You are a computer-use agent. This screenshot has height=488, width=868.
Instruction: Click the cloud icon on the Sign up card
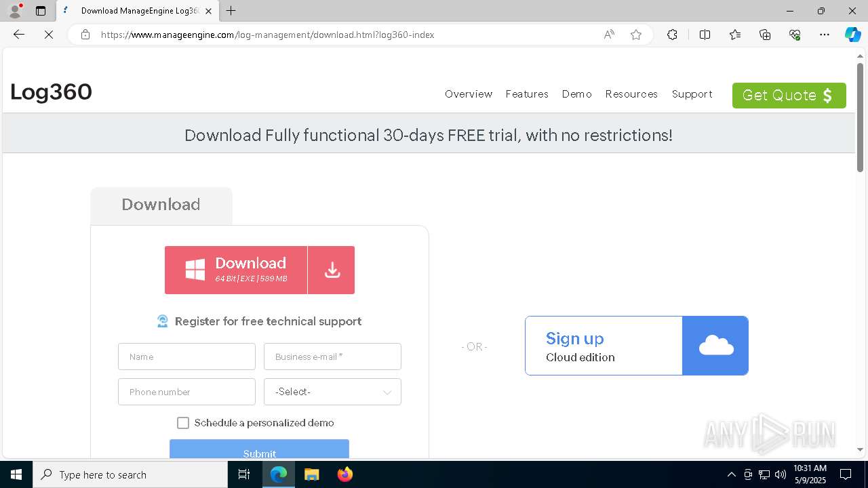click(715, 346)
